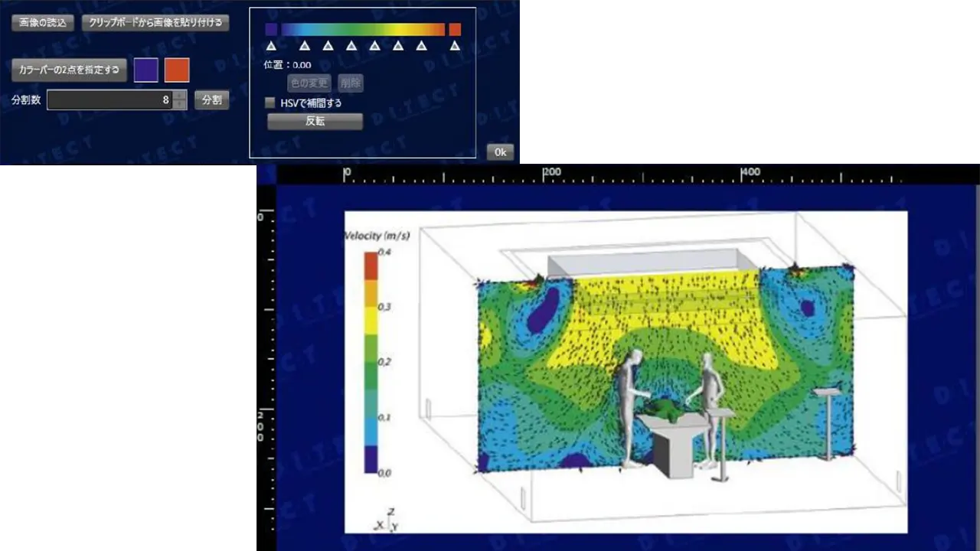Select the purple start color swatch
The width and height of the screenshot is (980, 551).
pos(146,70)
